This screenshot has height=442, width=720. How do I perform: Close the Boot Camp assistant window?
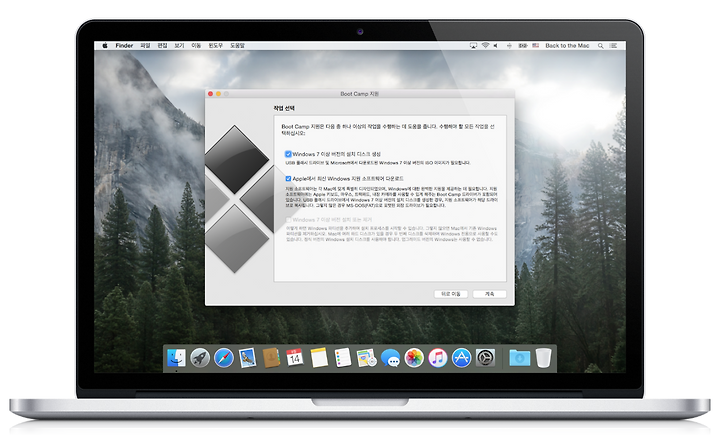[x=210, y=94]
